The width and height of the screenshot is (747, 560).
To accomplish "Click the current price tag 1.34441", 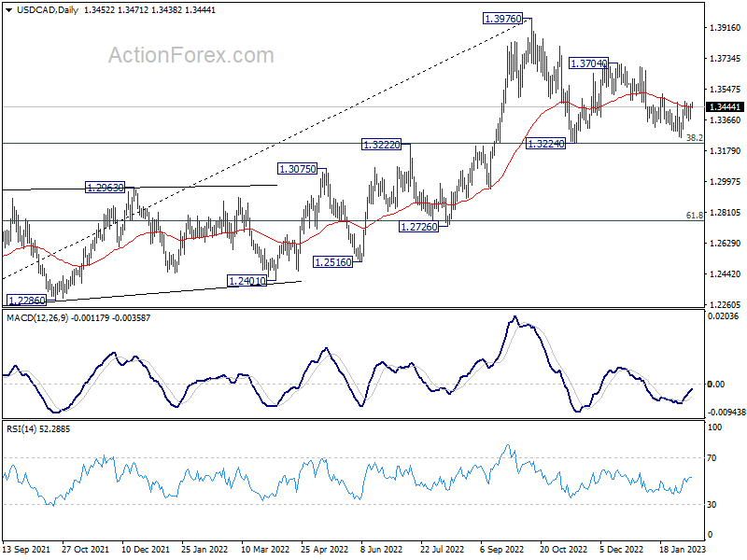I will 725,107.
